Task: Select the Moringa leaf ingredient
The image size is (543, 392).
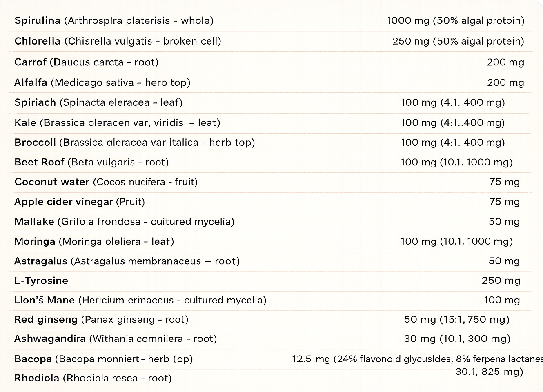Action: pyautogui.click(x=94, y=241)
